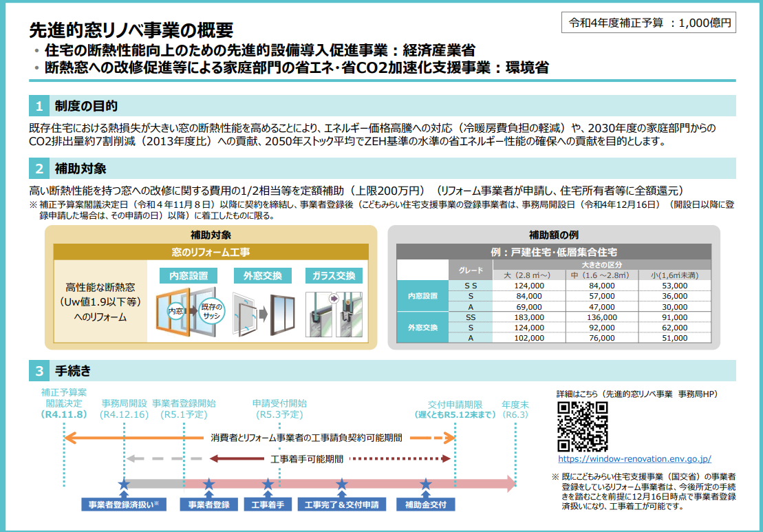Click the 内窓 circle on the illustration

click(x=175, y=311)
